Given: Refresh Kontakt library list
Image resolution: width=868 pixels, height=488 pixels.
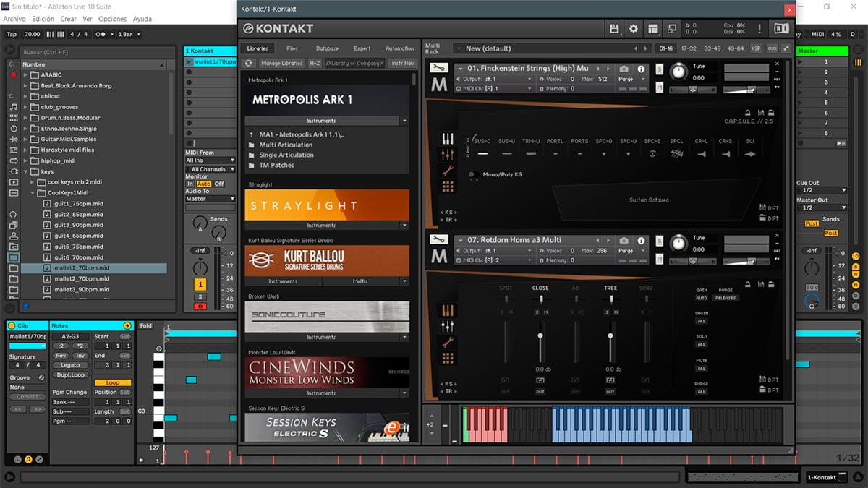Looking at the screenshot, I should pyautogui.click(x=249, y=63).
